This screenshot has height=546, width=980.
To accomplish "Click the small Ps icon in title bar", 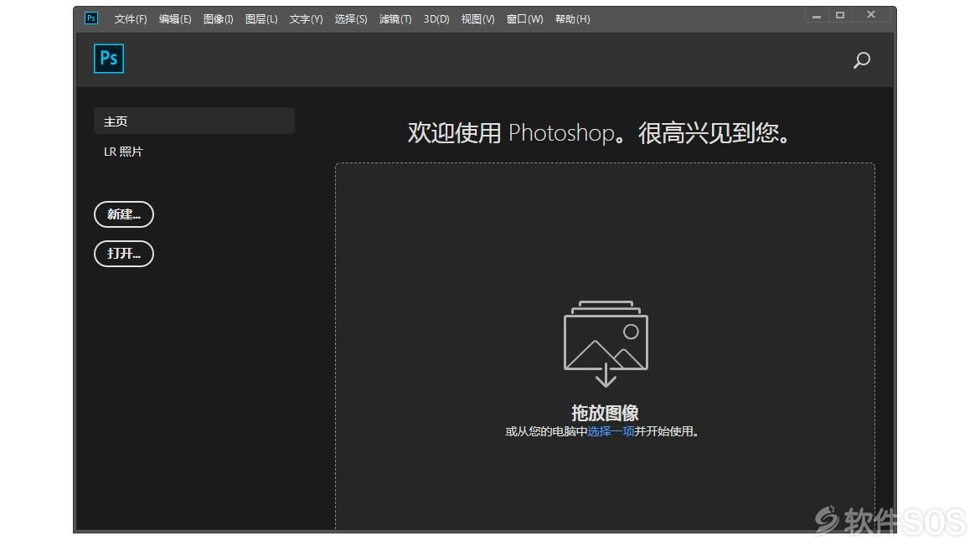I will click(x=91, y=18).
